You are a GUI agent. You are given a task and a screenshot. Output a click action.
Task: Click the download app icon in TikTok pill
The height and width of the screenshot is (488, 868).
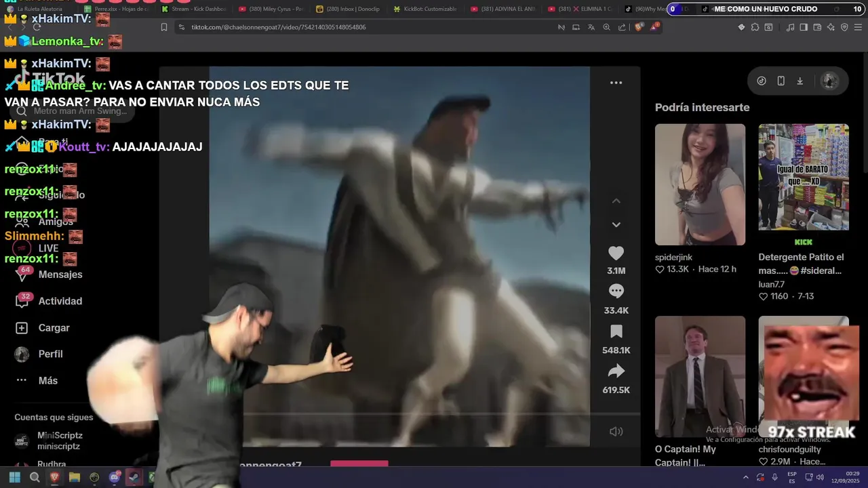pyautogui.click(x=800, y=81)
